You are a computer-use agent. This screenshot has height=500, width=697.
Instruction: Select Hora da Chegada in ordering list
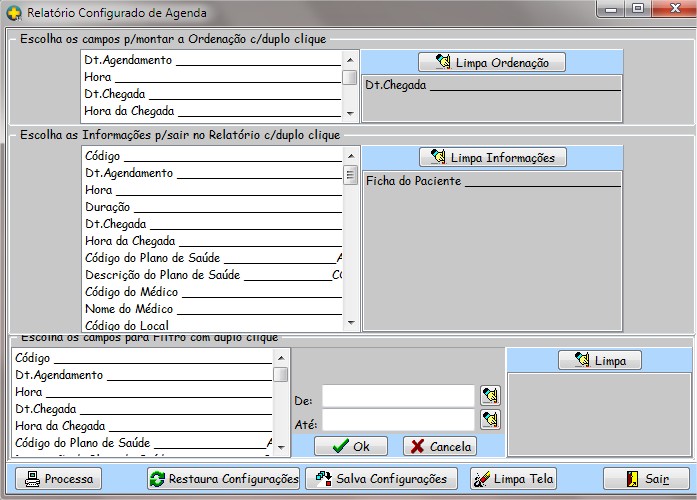click(x=130, y=111)
